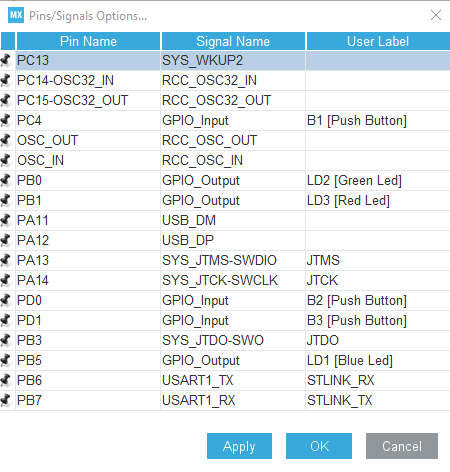Select the USART1_RX signal cell
The width and height of the screenshot is (450, 472).
[233, 400]
